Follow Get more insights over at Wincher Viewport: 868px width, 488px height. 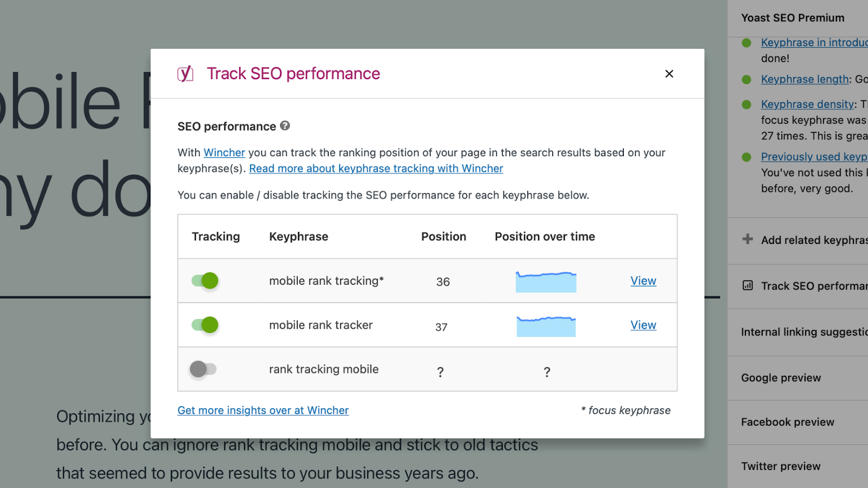tap(263, 410)
